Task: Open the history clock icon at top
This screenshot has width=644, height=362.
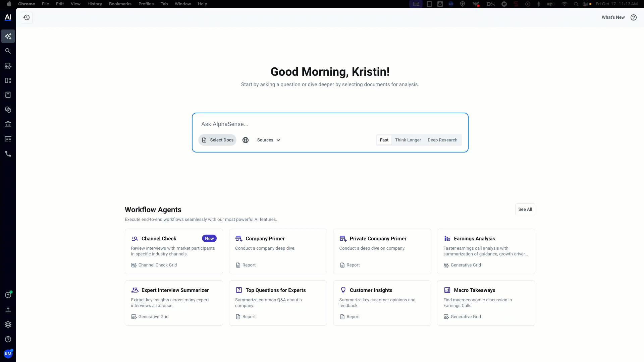Action: (x=26, y=17)
